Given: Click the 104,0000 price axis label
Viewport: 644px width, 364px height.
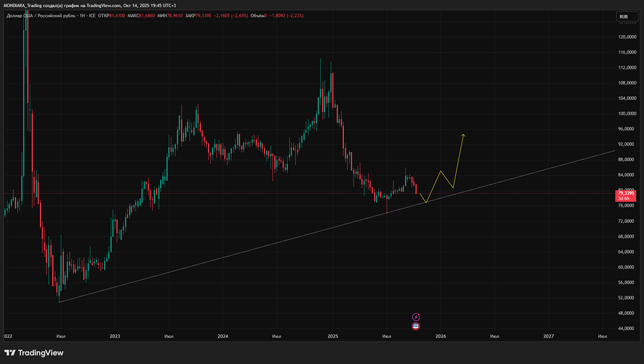Looking at the screenshot, I should click(627, 98).
